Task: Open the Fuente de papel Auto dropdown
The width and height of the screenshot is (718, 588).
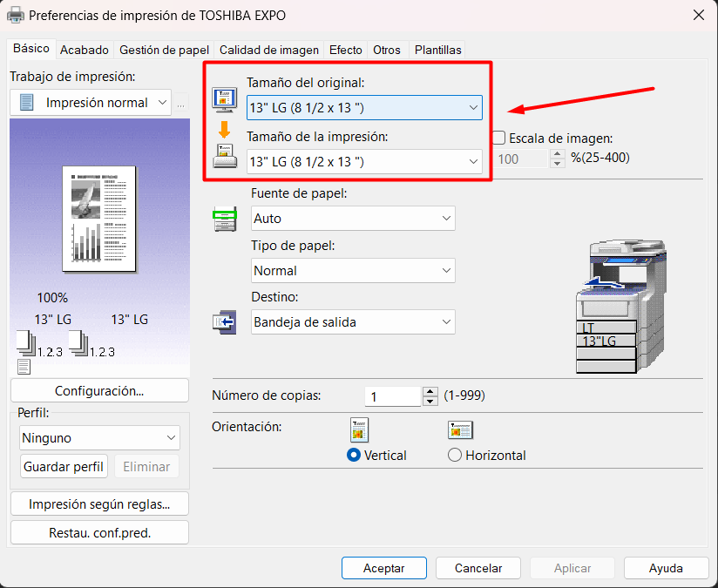Action: point(353,219)
